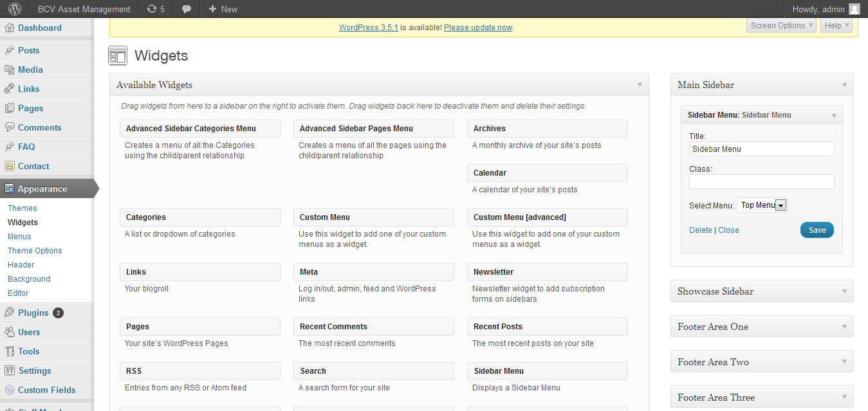Image resolution: width=868 pixels, height=411 pixels.
Task: Open the WordPress logo menu
Action: coord(15,9)
